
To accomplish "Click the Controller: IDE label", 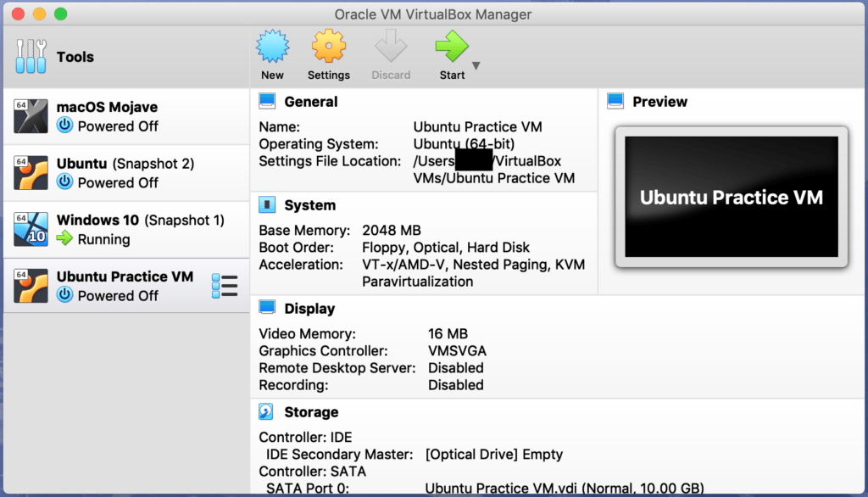I will (x=305, y=437).
